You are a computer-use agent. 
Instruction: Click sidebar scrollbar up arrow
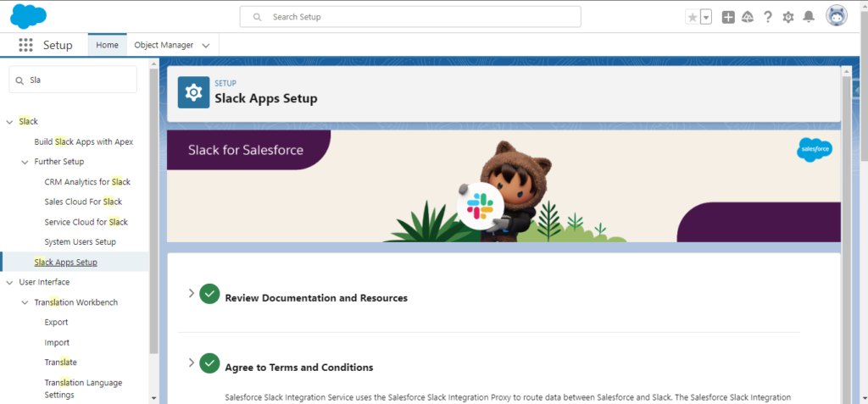(x=154, y=63)
